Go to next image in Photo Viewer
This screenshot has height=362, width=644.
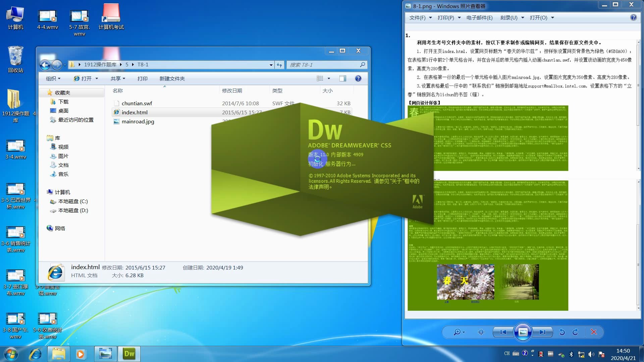(x=542, y=332)
